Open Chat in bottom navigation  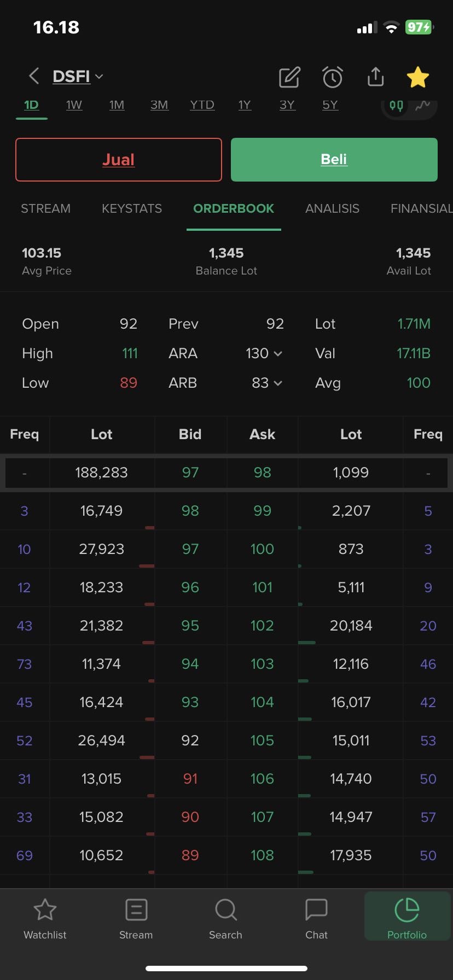click(316, 919)
